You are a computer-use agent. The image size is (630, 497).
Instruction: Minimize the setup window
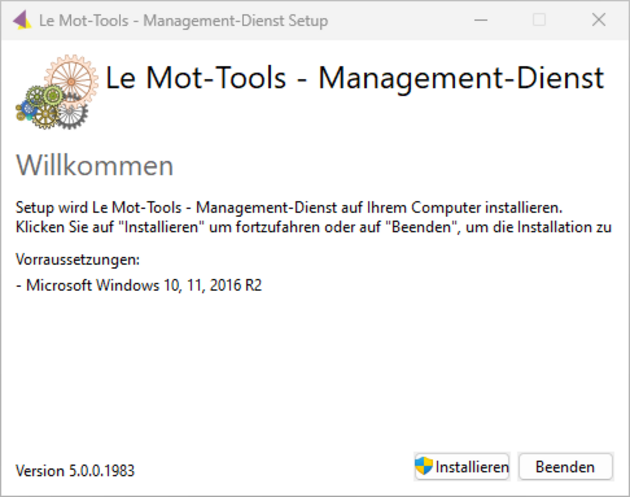481,20
